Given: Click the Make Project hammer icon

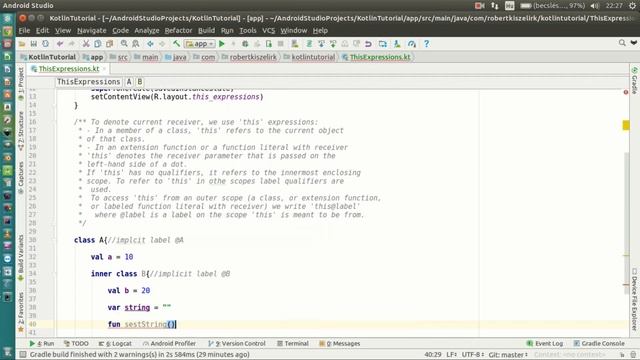Looking at the screenshot, I should point(176,44).
